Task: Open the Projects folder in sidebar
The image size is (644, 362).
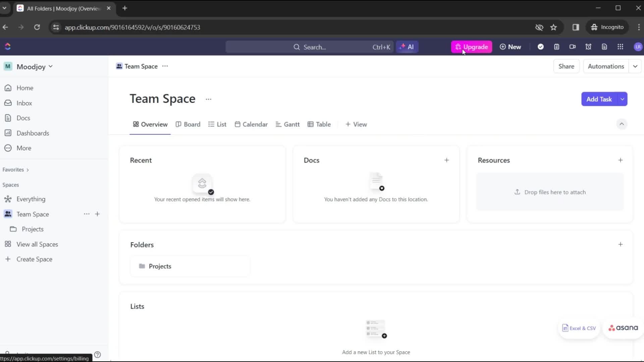Action: click(33, 229)
